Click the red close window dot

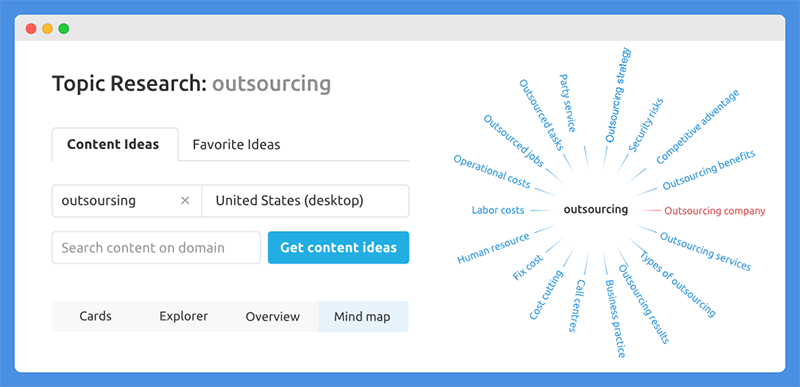(31, 29)
